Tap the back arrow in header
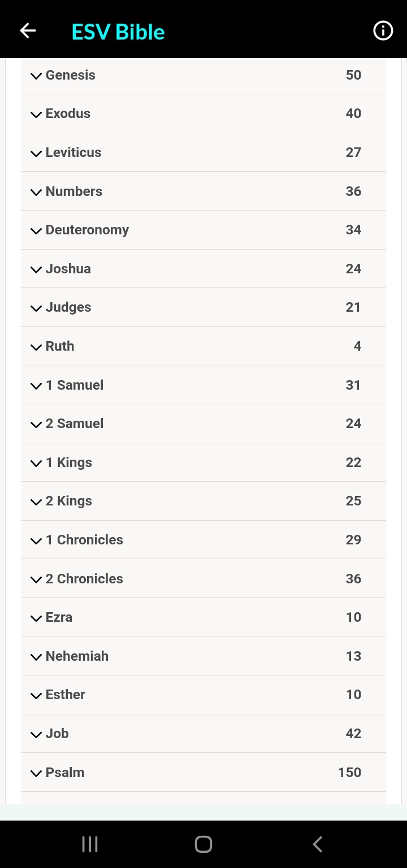 click(28, 30)
